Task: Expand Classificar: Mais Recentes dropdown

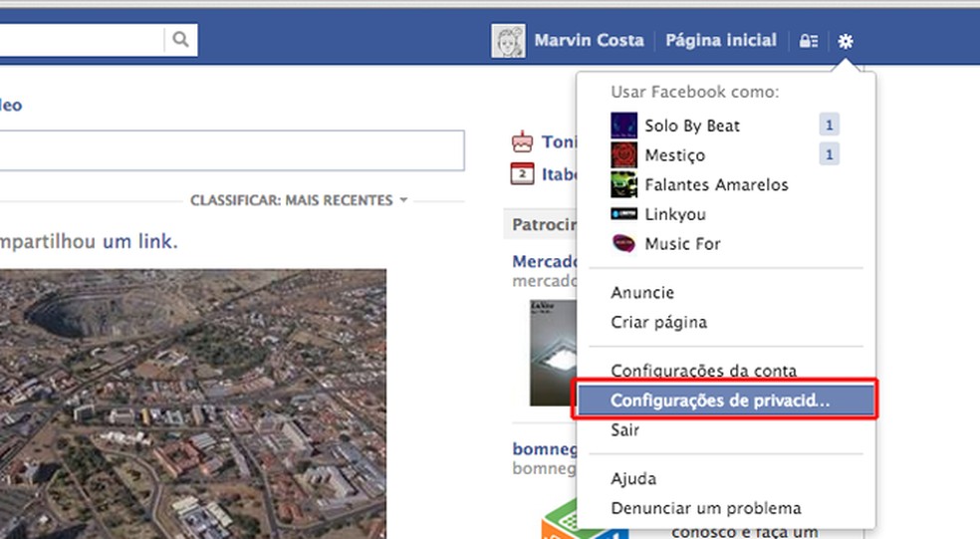Action: pyautogui.click(x=299, y=200)
